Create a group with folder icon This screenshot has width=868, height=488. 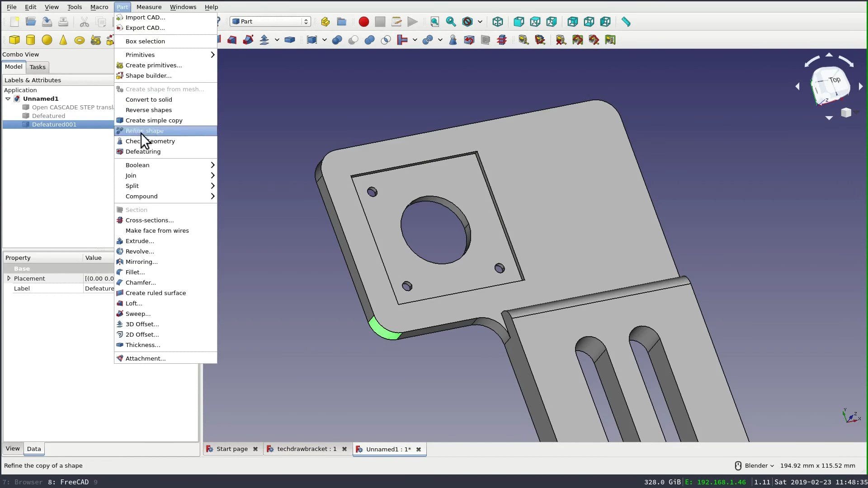pyautogui.click(x=342, y=22)
